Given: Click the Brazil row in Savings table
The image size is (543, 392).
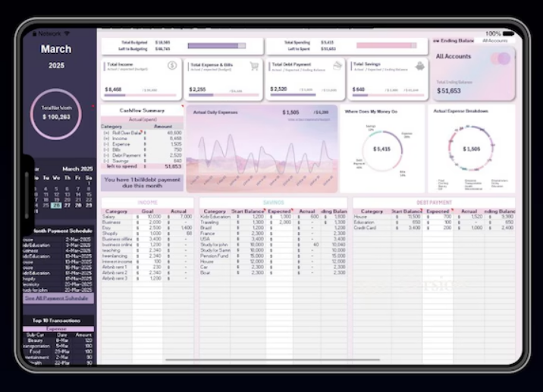Looking at the screenshot, I should pyautogui.click(x=273, y=227).
